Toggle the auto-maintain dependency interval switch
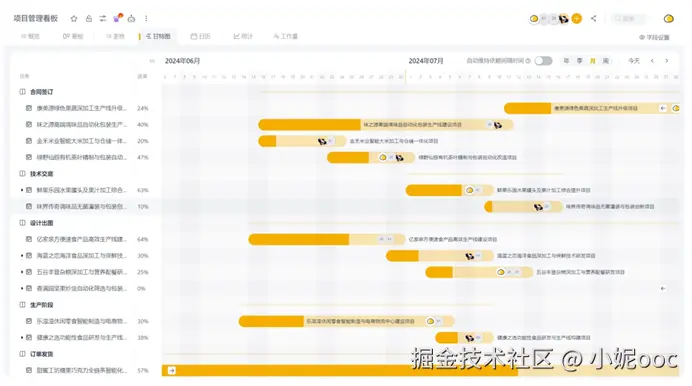 (543, 61)
